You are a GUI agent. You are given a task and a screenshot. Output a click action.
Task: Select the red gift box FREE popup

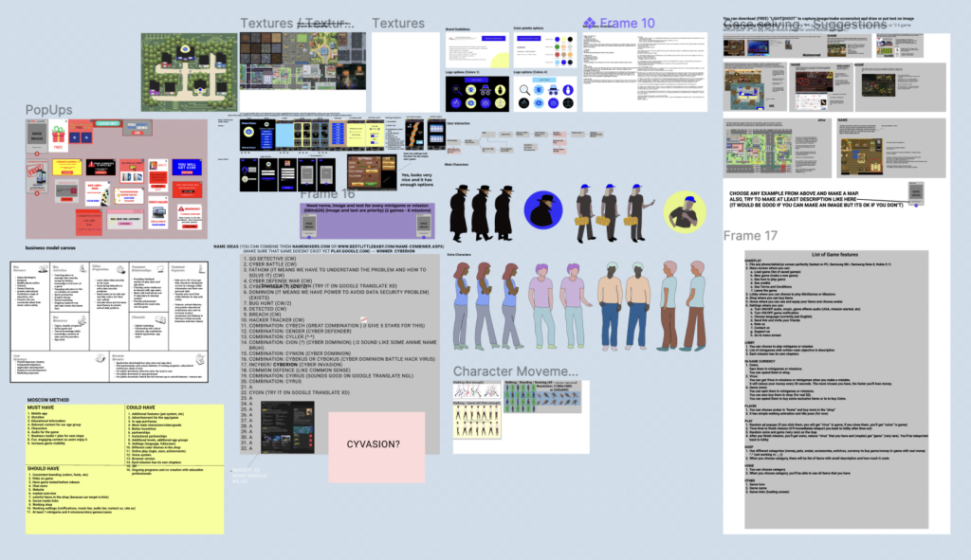pyautogui.click(x=58, y=137)
